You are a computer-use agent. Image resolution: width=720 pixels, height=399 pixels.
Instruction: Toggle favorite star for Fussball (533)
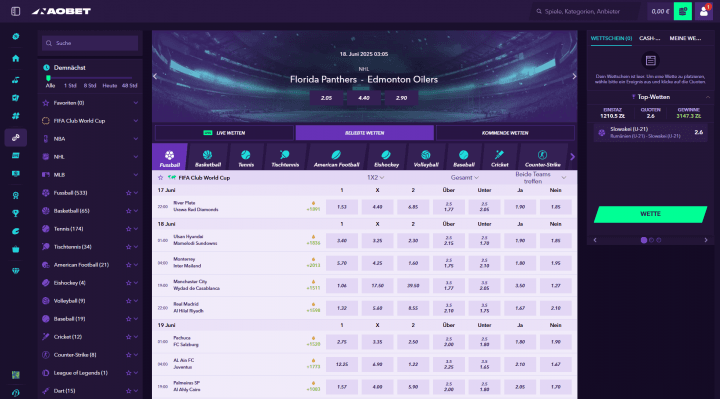[129, 193]
